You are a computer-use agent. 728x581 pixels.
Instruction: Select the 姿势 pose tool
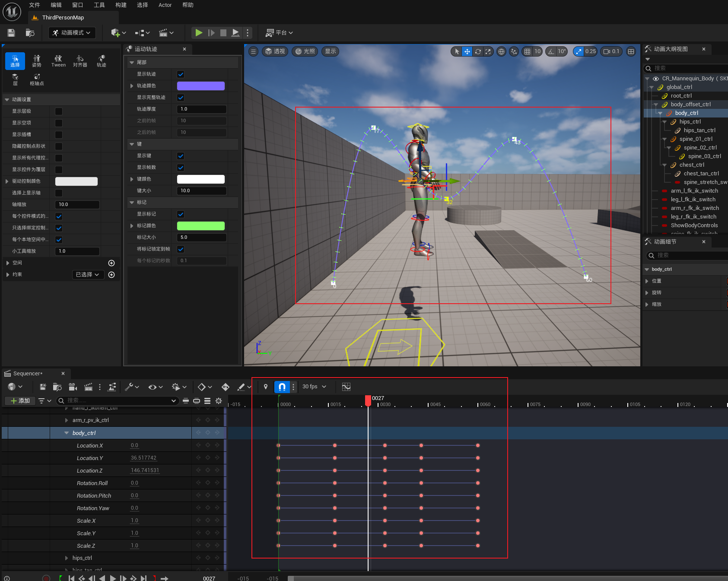[37, 61]
